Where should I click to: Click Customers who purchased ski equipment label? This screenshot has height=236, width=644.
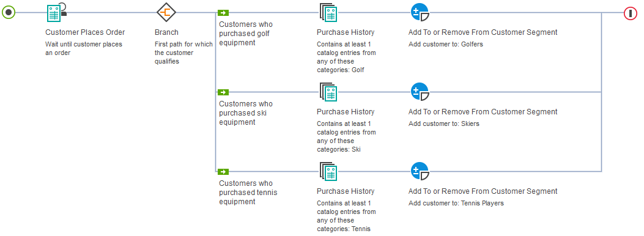tap(246, 113)
